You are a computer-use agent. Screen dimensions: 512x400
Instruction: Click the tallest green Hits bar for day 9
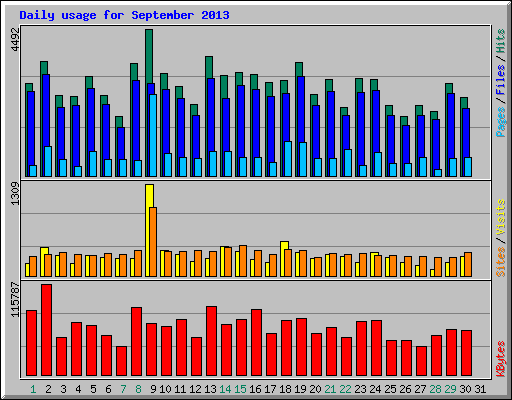coord(149,56)
